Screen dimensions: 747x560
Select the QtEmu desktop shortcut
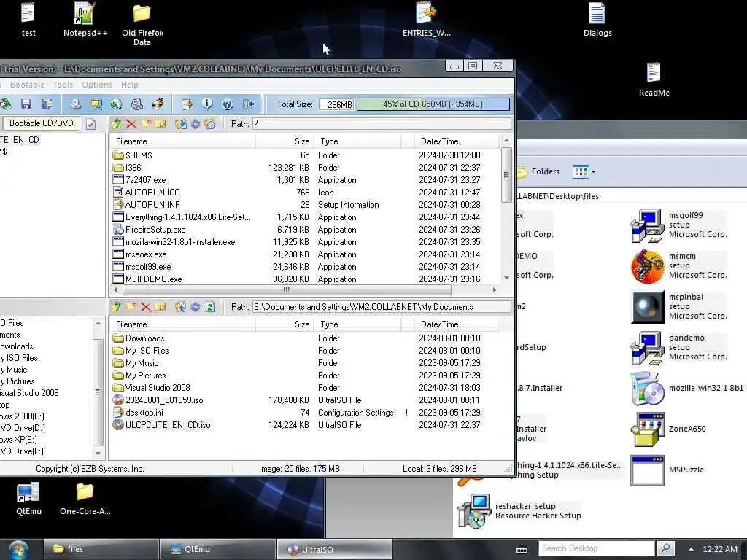point(28,499)
